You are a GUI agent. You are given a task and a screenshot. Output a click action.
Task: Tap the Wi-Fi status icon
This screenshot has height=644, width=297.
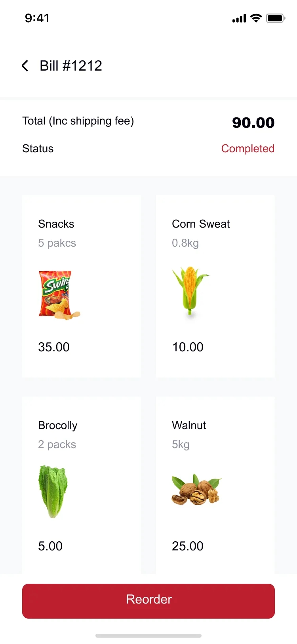tap(257, 18)
